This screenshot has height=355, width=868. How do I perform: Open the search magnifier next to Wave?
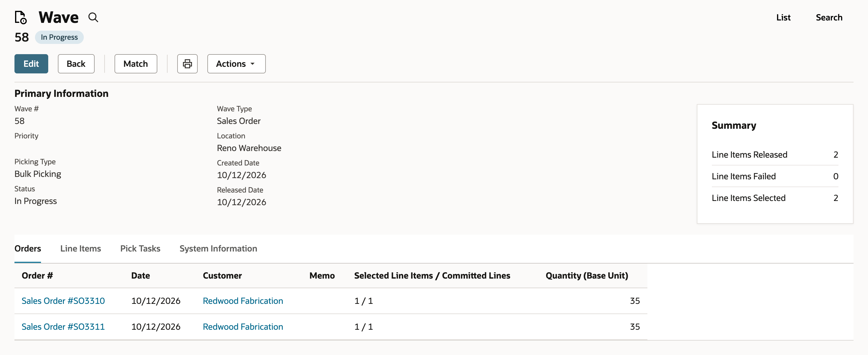[x=93, y=17]
